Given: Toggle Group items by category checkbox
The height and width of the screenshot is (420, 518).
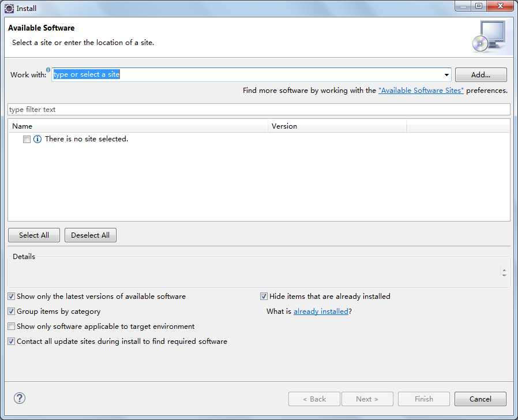Looking at the screenshot, I should [11, 312].
